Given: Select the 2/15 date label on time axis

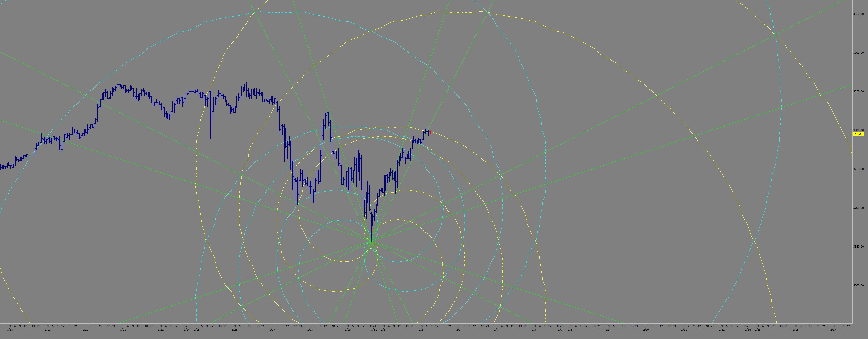Looking at the screenshot, I should coord(758,330).
